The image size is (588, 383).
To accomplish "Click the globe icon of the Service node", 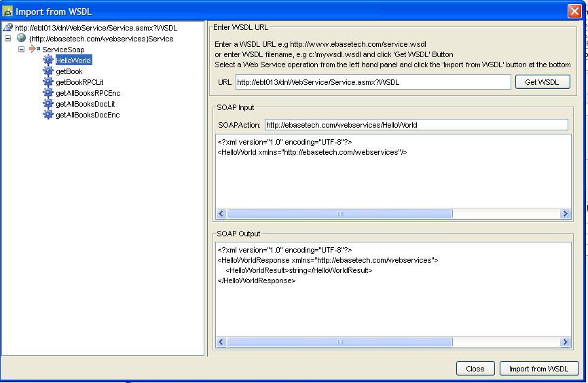I will [x=21, y=39].
